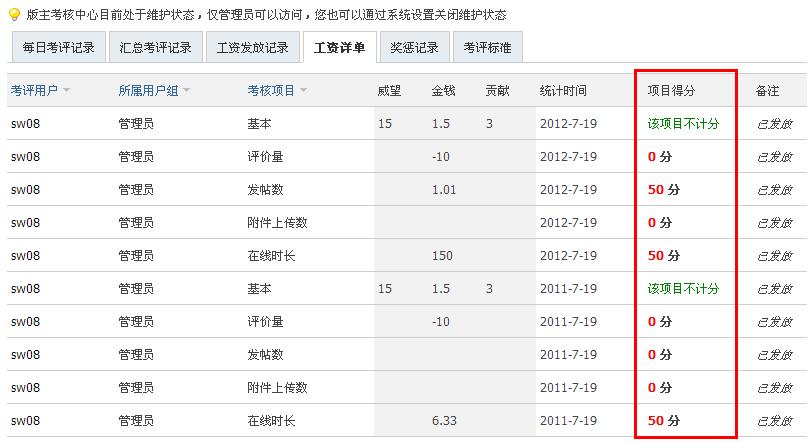Click the 6.33 money value
808x443 pixels.
[444, 420]
